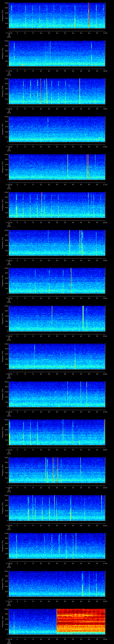Screen dimensions: 114x644
Task: Select the spectrogram panel starting at 17:23:00
Action: pos(57,281)
